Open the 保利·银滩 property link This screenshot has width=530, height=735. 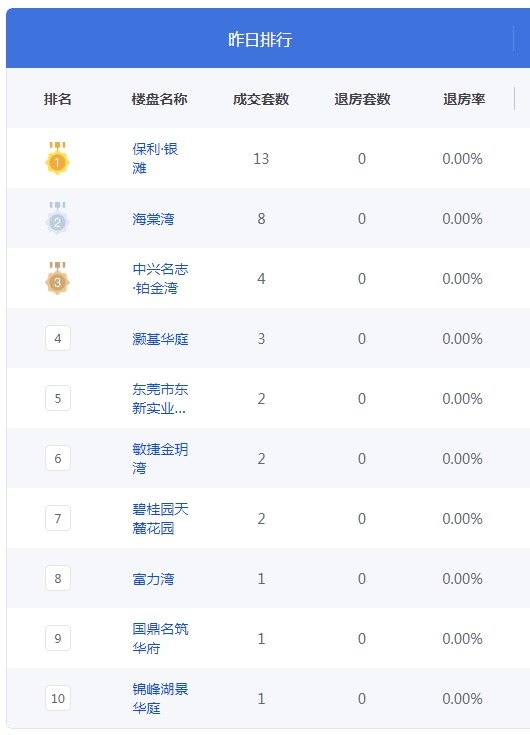[155, 158]
